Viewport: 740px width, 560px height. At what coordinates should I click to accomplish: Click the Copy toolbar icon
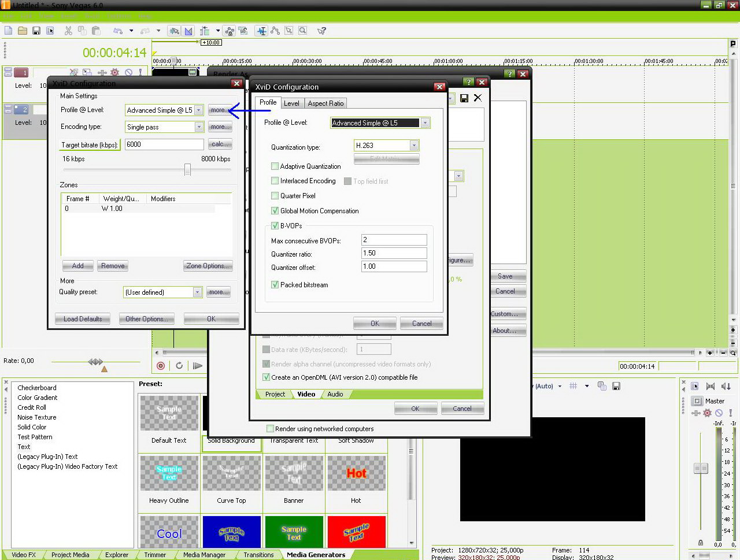click(82, 31)
